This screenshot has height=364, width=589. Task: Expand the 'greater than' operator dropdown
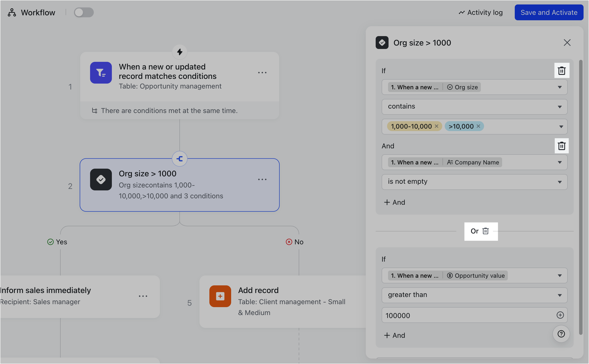click(x=560, y=295)
